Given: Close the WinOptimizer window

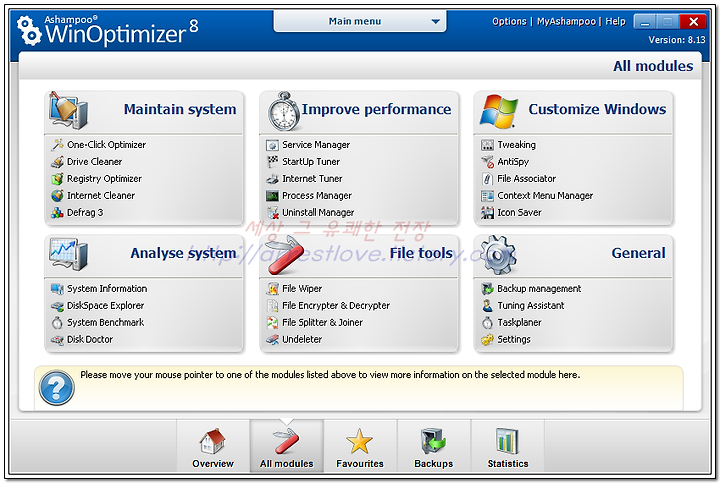Looking at the screenshot, I should tap(693, 22).
